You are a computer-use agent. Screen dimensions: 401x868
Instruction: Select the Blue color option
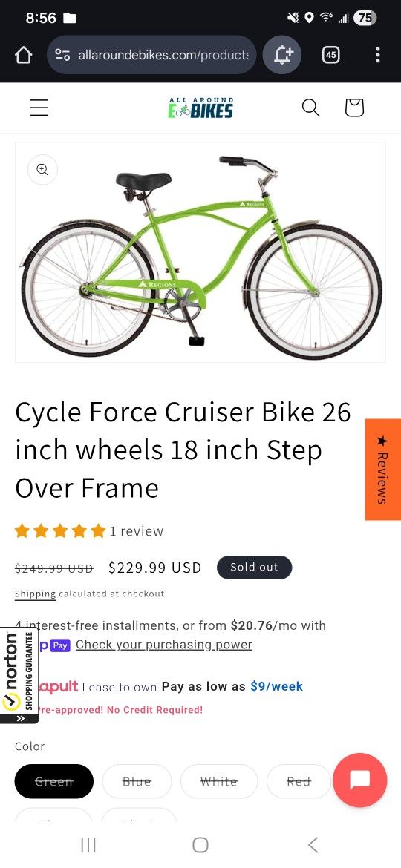pos(137,781)
